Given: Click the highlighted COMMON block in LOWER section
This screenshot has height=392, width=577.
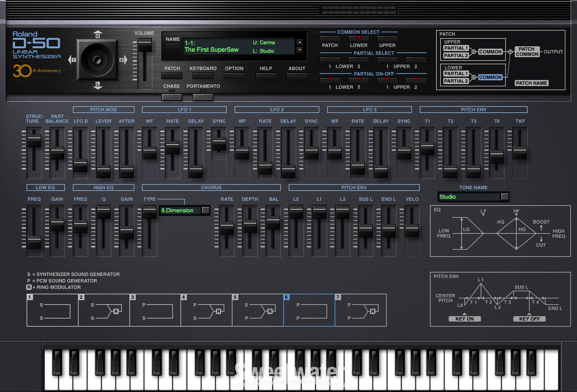Looking at the screenshot, I should (490, 77).
